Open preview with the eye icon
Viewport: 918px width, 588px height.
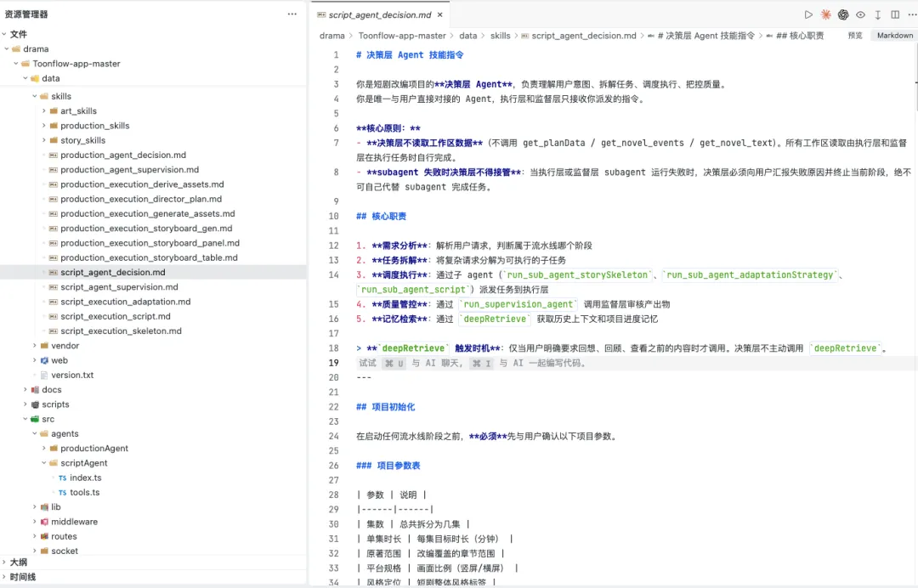point(860,14)
